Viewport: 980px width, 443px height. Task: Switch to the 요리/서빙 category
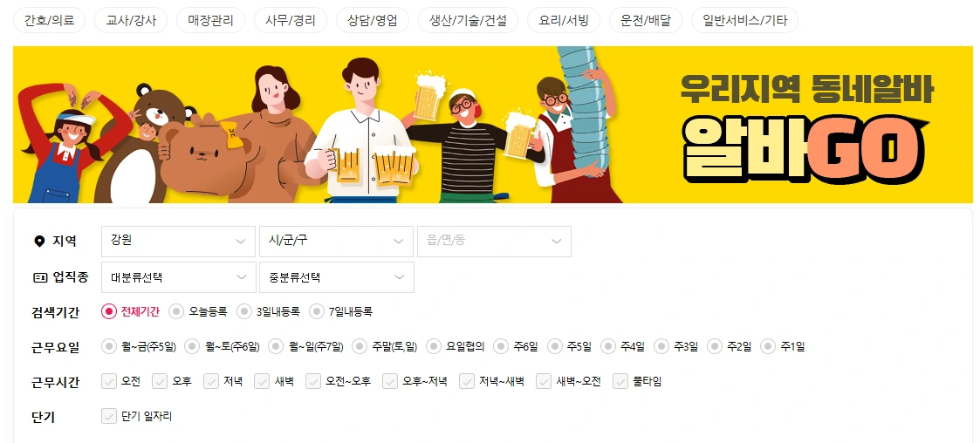click(564, 20)
